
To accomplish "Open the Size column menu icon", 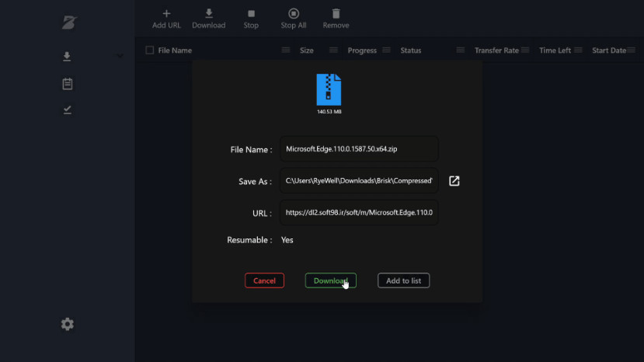I will click(x=333, y=50).
